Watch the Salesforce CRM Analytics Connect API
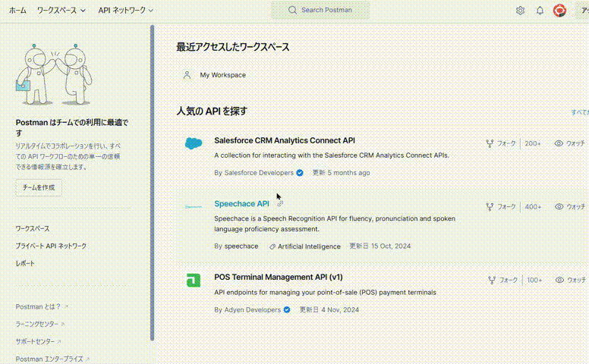This screenshot has height=364, width=589. [570, 143]
